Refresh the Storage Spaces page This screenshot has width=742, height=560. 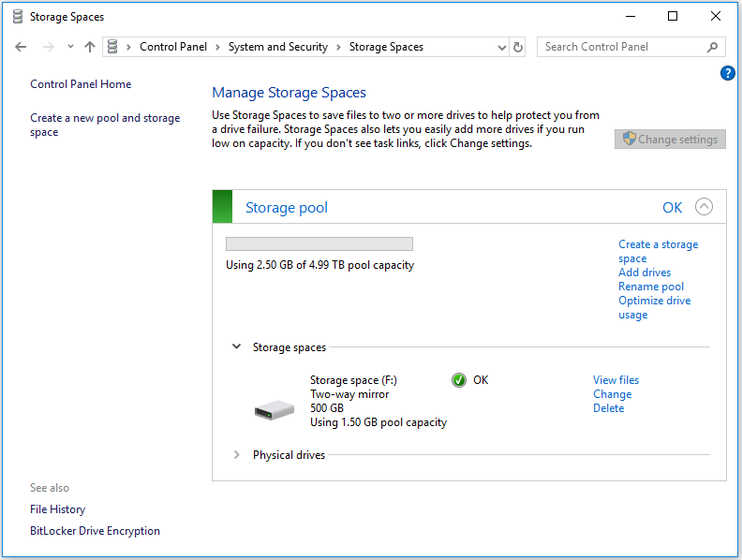(518, 48)
